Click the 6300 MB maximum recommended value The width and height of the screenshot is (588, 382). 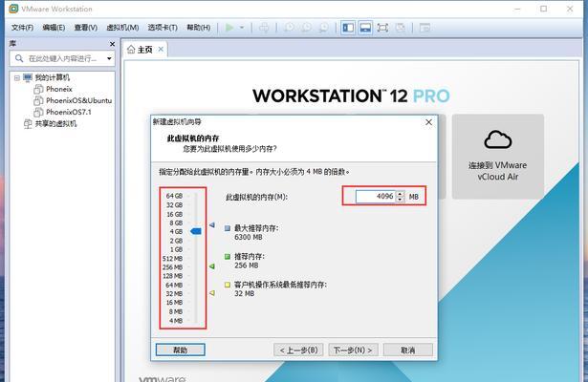248,237
